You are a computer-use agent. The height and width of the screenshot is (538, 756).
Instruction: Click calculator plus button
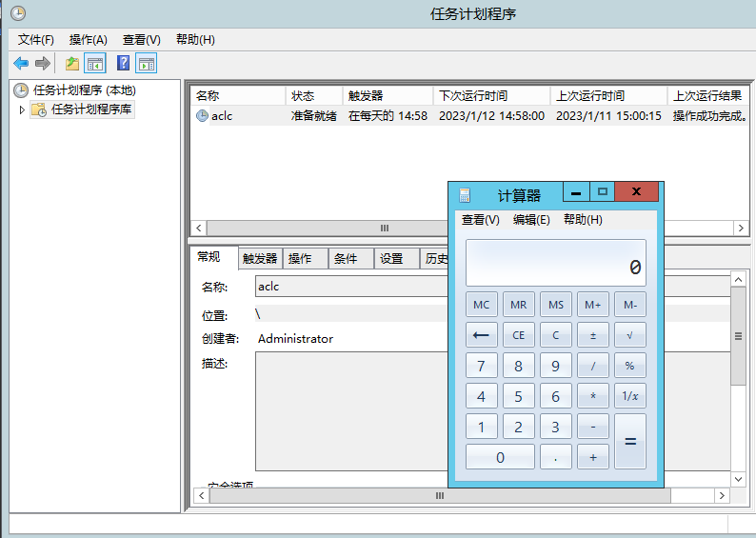[x=592, y=456]
